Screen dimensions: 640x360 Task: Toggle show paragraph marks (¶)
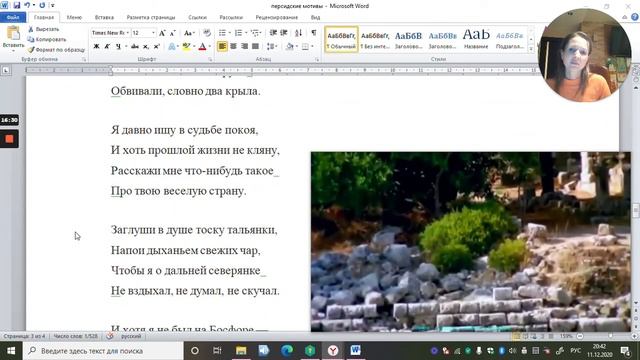point(313,33)
